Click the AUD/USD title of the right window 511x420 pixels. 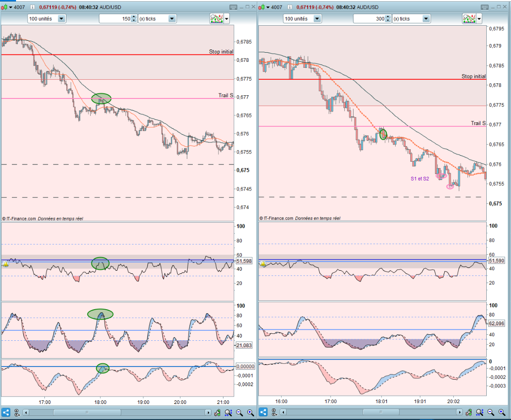click(368, 7)
